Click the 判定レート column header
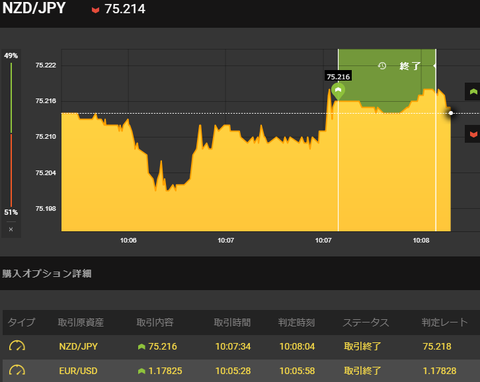This screenshot has height=382, width=480. 445,322
